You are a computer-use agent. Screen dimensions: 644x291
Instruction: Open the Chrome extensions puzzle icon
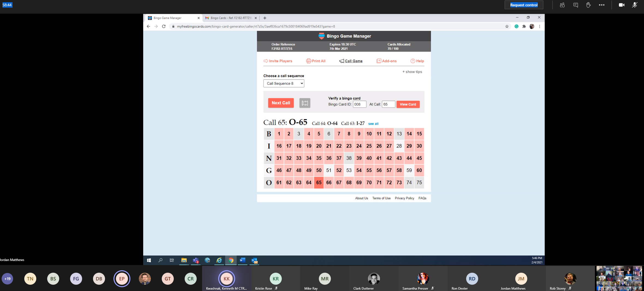(x=524, y=26)
